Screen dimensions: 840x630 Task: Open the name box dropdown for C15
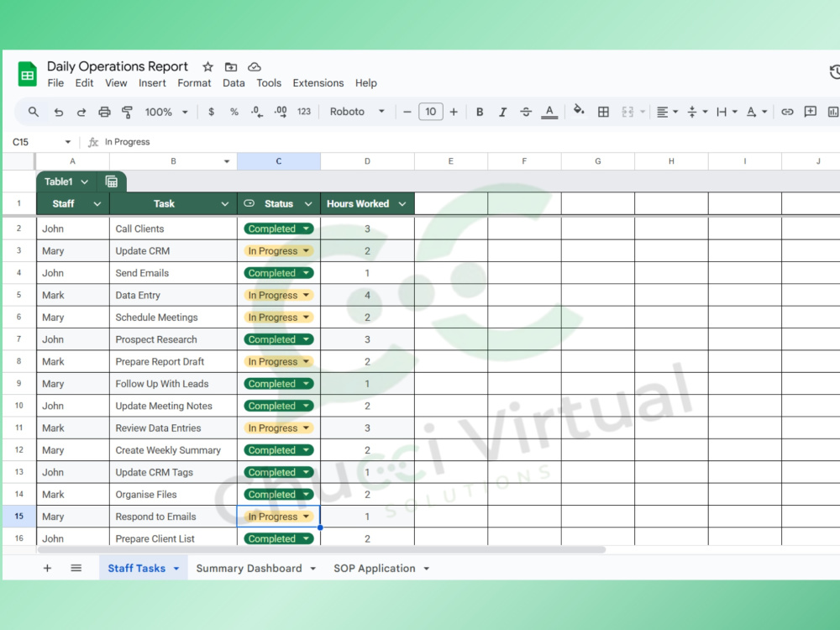coord(67,142)
